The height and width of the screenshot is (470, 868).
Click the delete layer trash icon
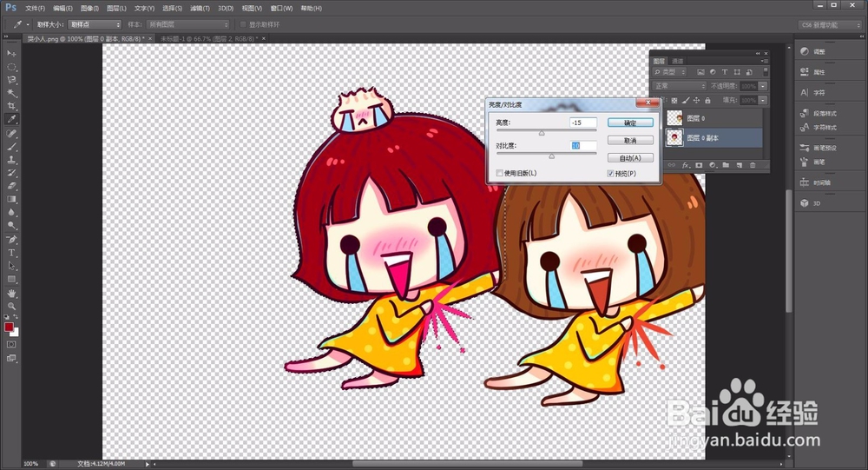click(x=753, y=165)
